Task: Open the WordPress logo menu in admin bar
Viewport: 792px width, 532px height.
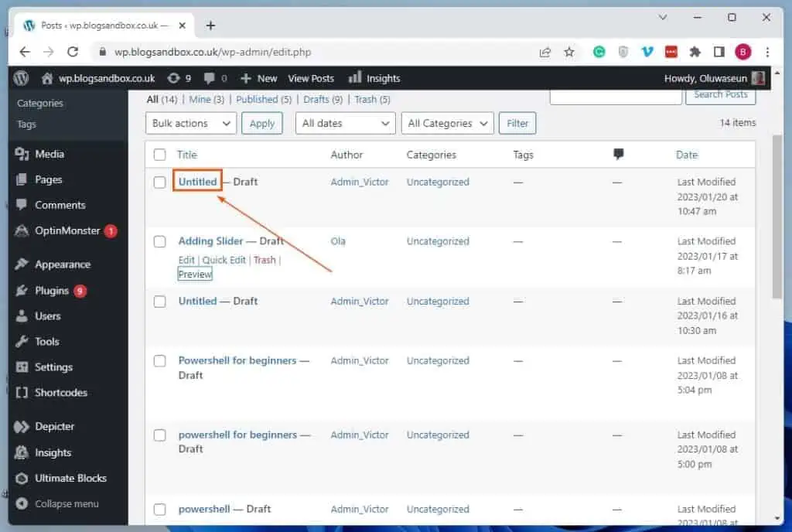Action: [20, 77]
